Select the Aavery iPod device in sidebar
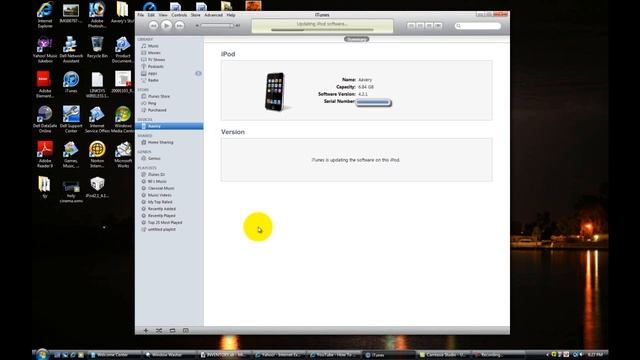 169,126
